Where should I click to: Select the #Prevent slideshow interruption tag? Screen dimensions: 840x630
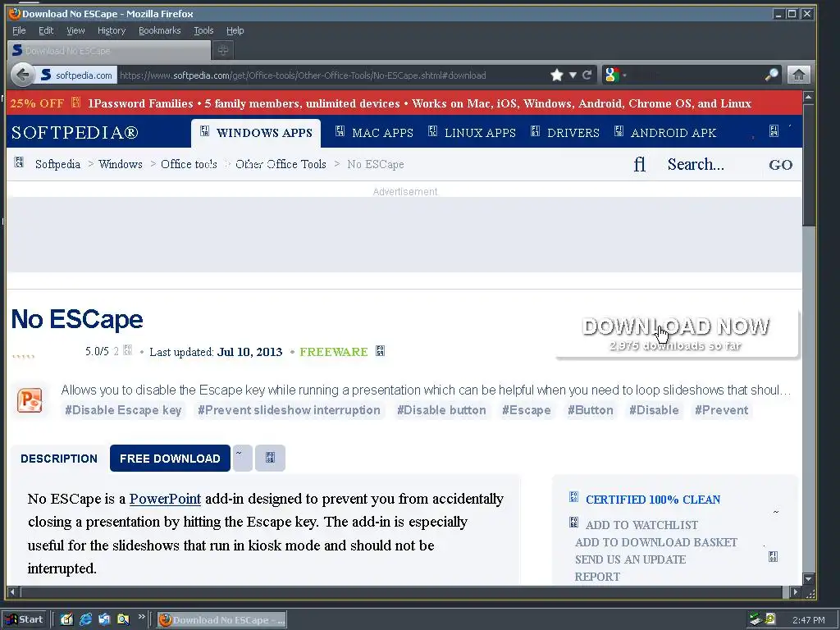click(x=289, y=410)
